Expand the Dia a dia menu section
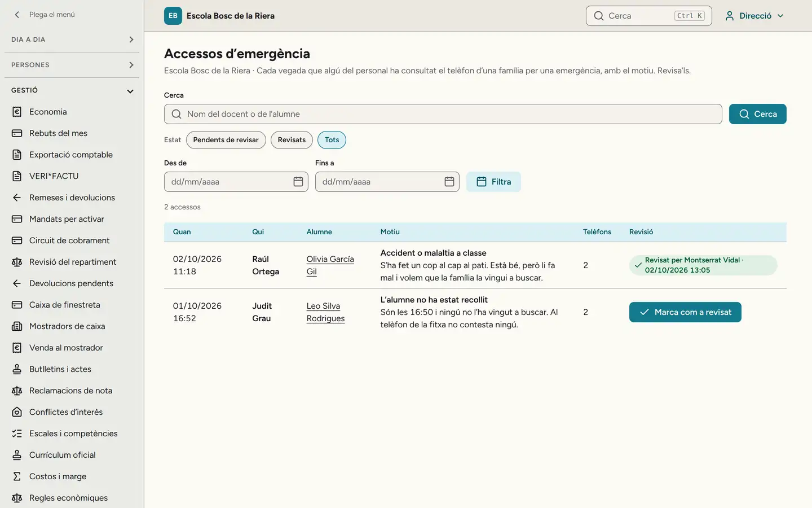The width and height of the screenshot is (812, 508). (x=72, y=40)
